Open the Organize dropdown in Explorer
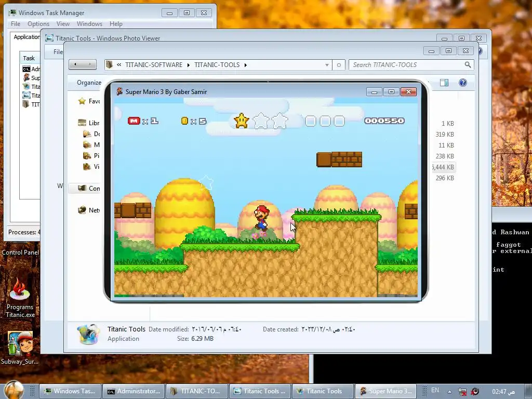This screenshot has height=399, width=532. [89, 83]
